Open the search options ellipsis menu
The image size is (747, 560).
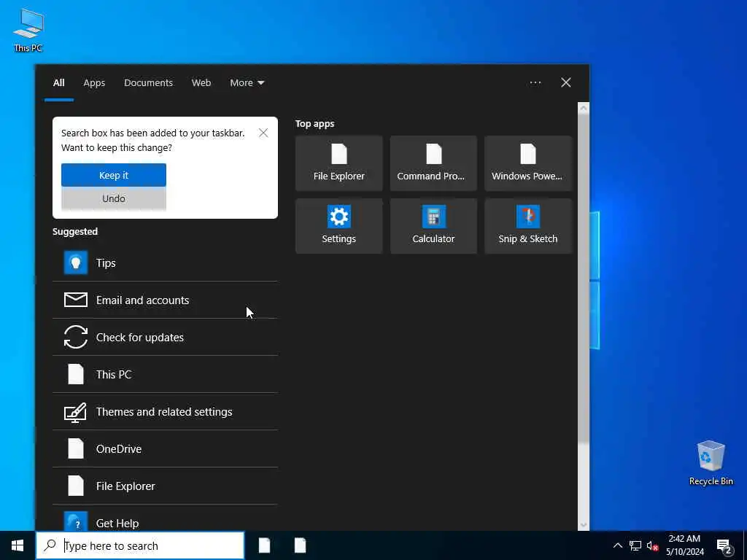(535, 83)
